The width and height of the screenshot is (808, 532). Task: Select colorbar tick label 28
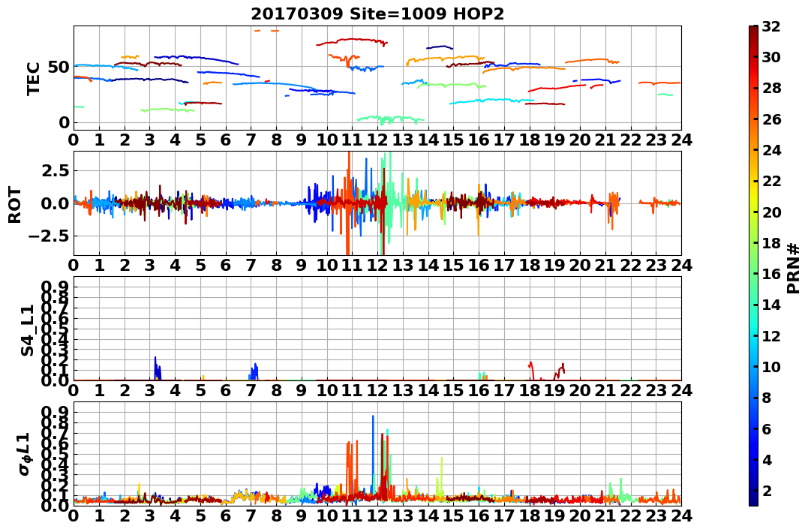click(771, 88)
